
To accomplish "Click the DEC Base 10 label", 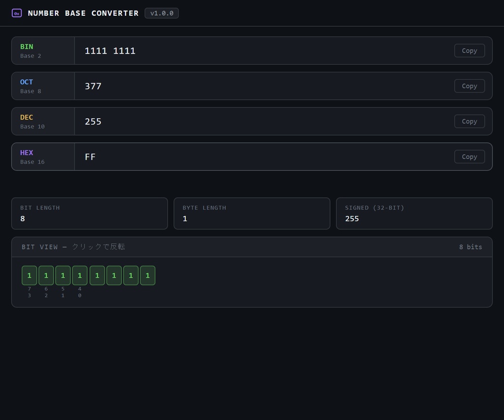I will click(43, 121).
